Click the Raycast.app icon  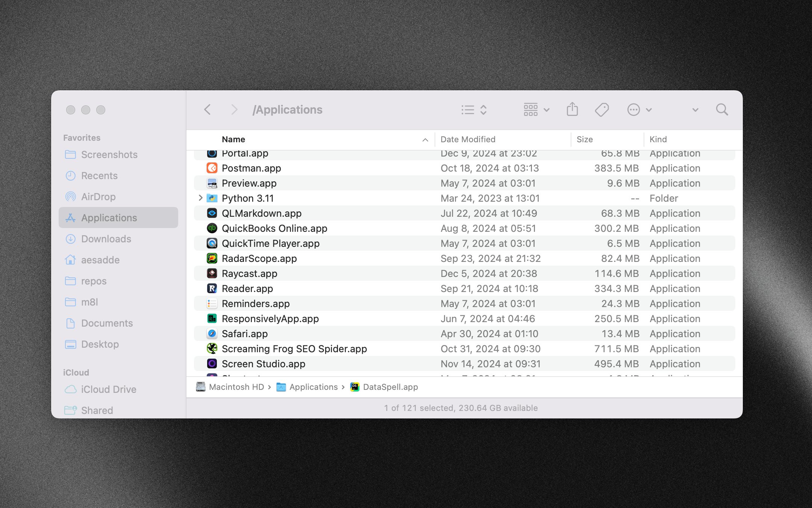(x=211, y=273)
